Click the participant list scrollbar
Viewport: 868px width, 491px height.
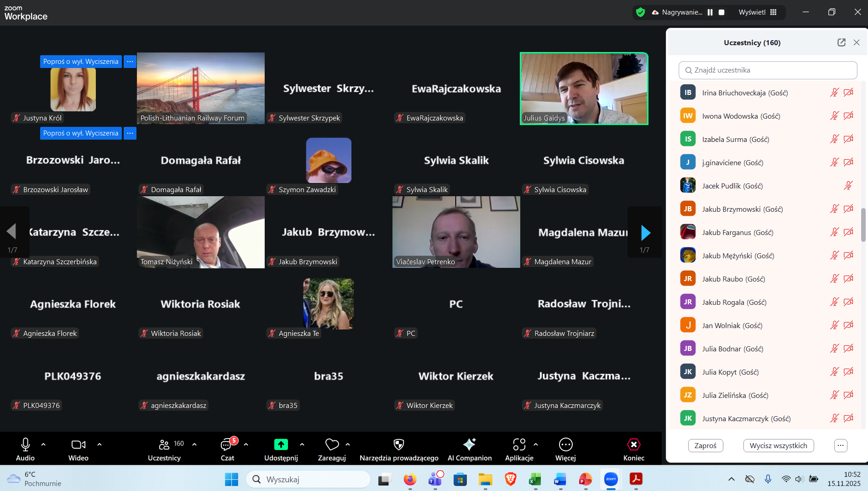863,225
